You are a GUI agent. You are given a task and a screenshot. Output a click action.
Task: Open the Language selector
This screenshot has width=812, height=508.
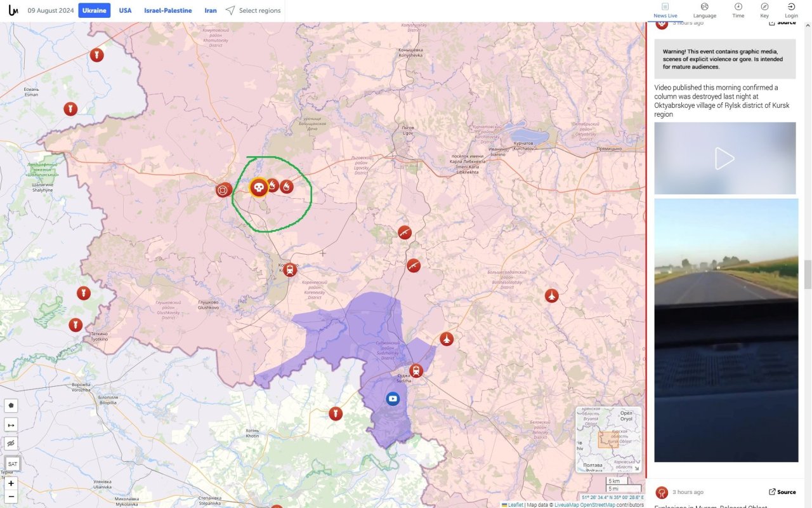click(704, 10)
